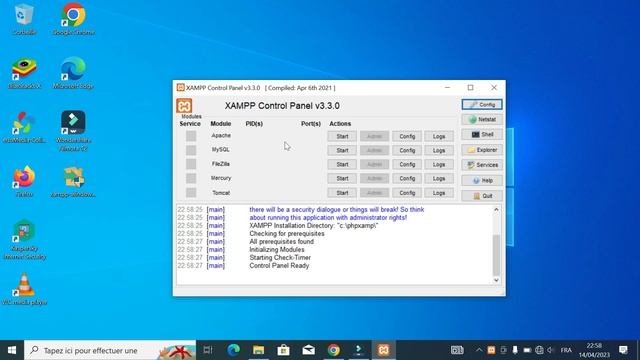
Task: View MySQL Logs
Action: click(x=439, y=151)
